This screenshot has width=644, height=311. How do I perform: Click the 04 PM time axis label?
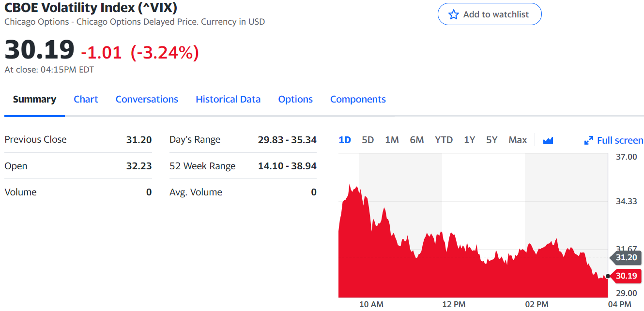[619, 304]
